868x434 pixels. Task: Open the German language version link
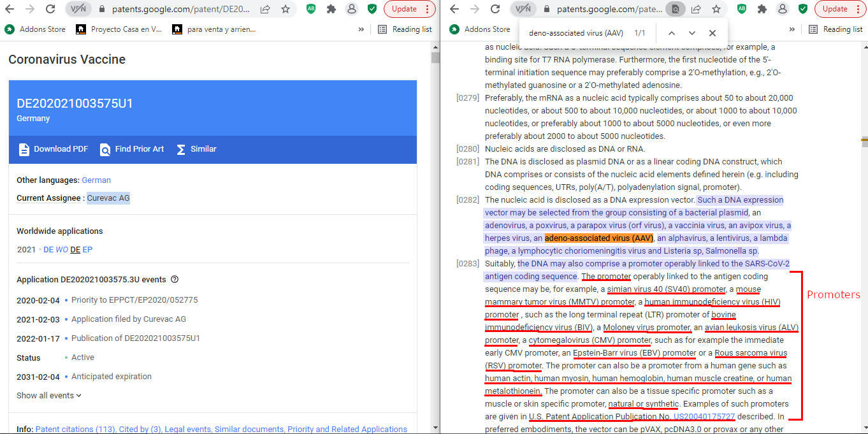tap(96, 180)
